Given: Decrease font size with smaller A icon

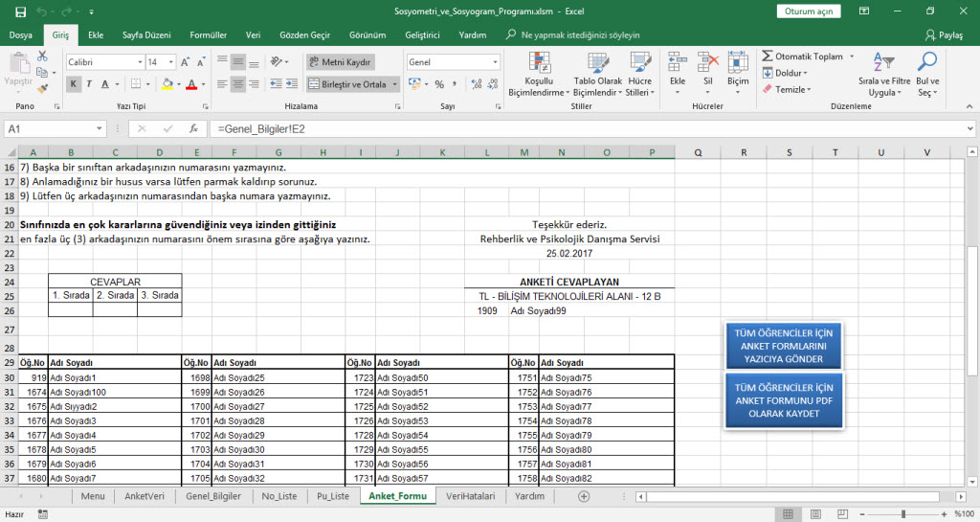Looking at the screenshot, I should [x=201, y=62].
